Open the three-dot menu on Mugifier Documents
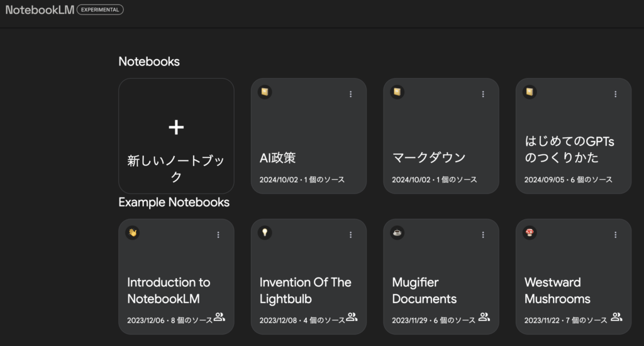 coord(483,235)
